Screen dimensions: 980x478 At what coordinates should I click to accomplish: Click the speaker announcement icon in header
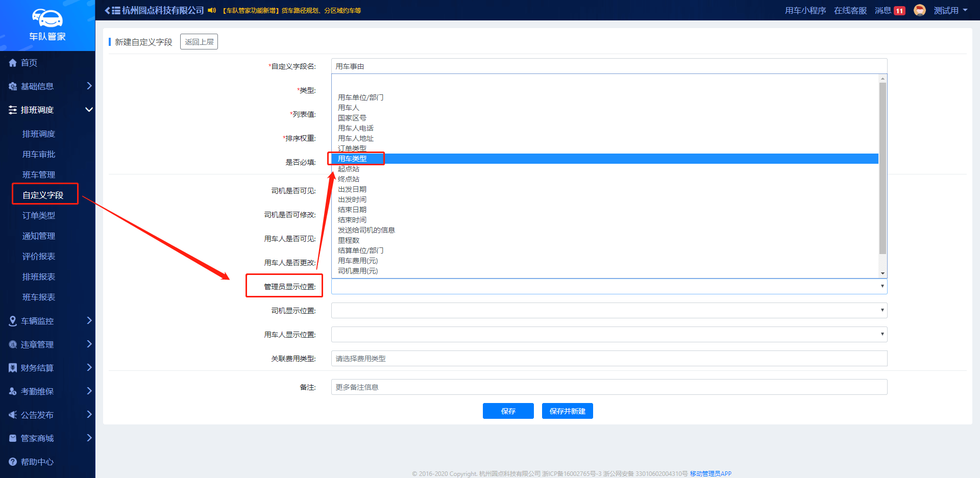[x=212, y=10]
